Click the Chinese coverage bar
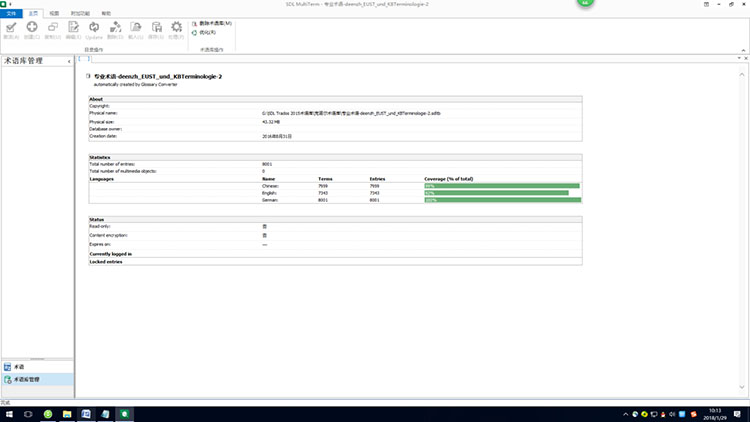Viewport: 750px width, 422px height. pyautogui.click(x=502, y=186)
